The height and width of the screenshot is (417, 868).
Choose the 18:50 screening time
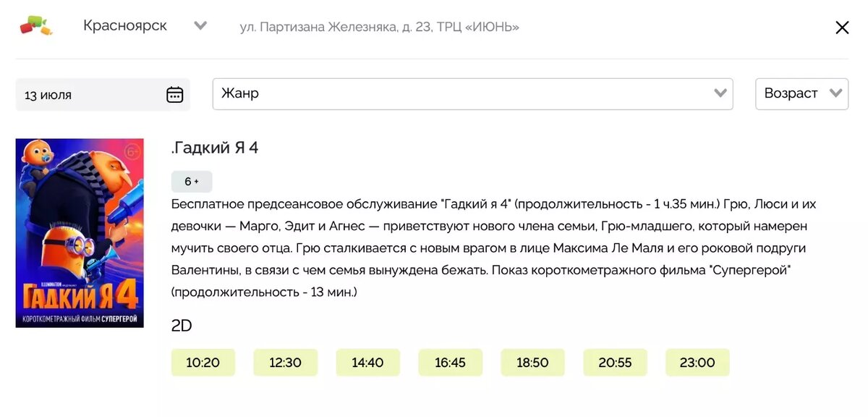[533, 362]
